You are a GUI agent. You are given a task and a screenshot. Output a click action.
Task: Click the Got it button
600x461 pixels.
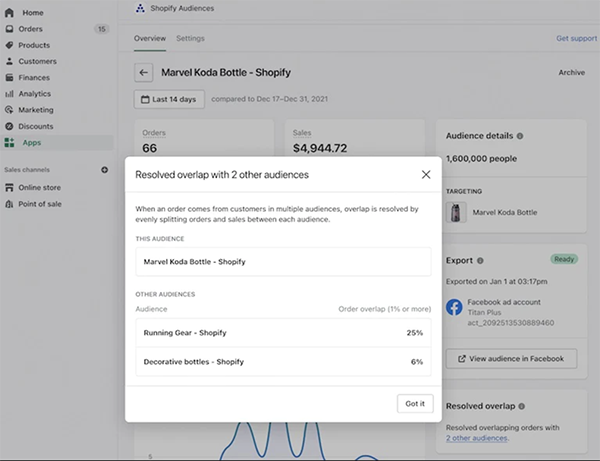tap(415, 404)
